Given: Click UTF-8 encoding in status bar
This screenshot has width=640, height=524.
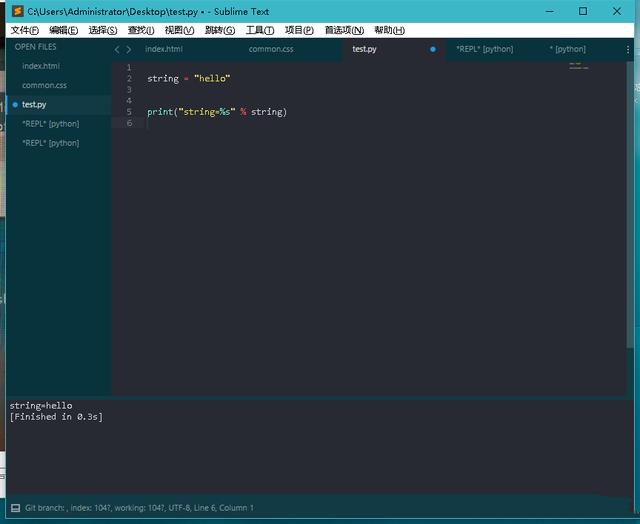Looking at the screenshot, I should (x=179, y=508).
